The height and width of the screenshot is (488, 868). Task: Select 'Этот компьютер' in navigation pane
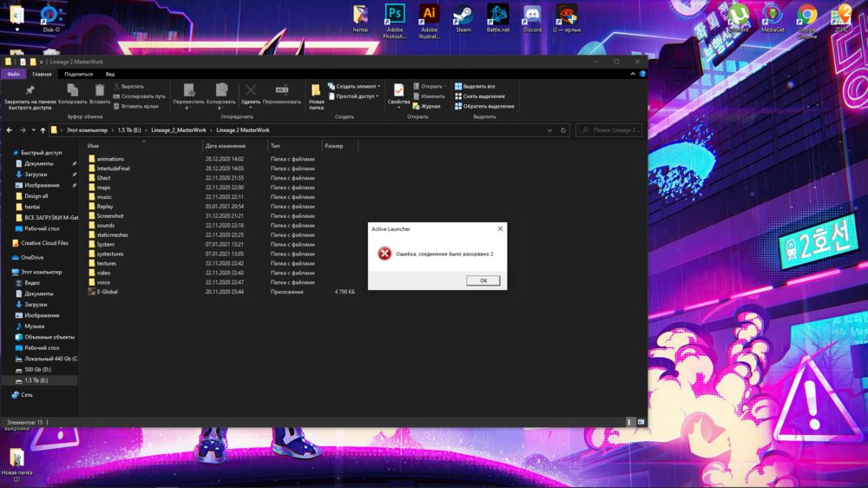tap(43, 272)
